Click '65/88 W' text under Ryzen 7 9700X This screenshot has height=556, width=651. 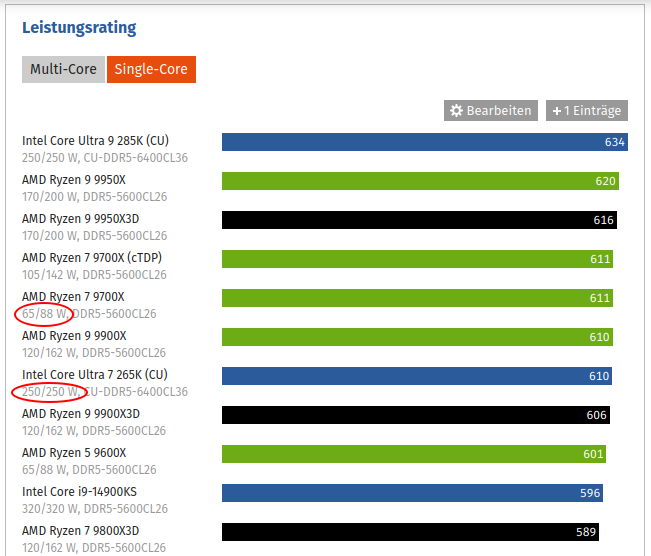coord(44,314)
